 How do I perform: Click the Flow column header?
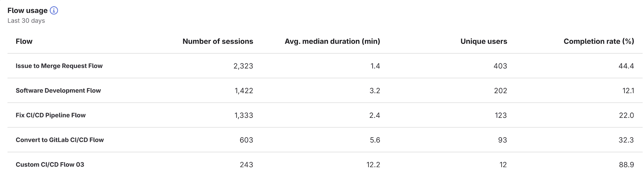(24, 41)
